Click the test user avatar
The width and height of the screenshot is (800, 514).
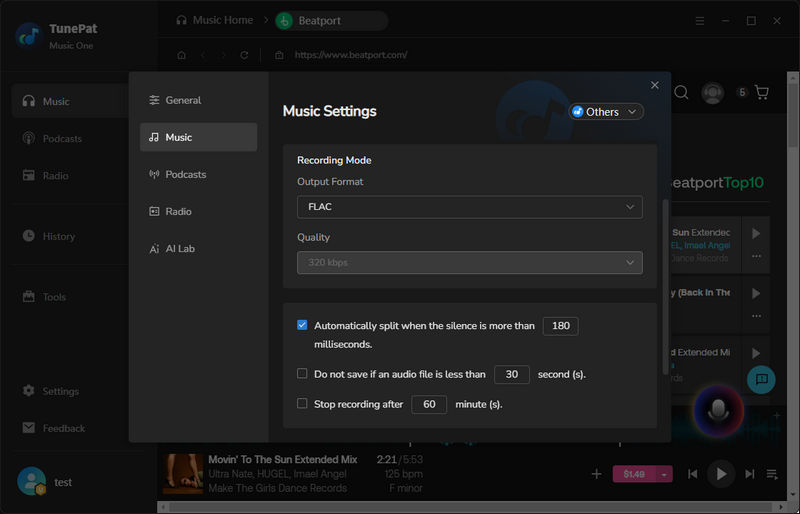pyautogui.click(x=32, y=481)
